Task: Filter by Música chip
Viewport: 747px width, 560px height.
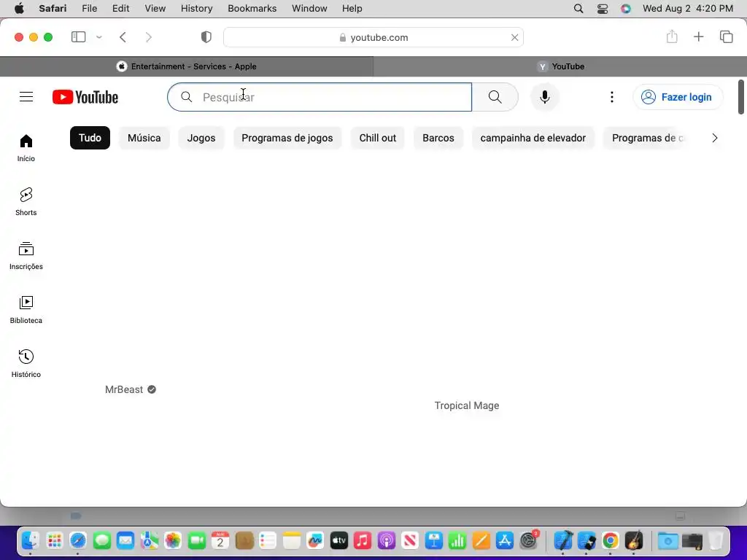Action: (x=144, y=138)
